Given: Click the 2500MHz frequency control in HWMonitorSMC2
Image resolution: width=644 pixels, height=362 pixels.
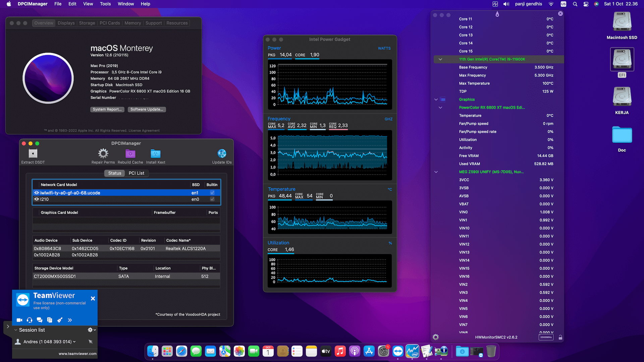Looking at the screenshot, I should click(x=546, y=337).
